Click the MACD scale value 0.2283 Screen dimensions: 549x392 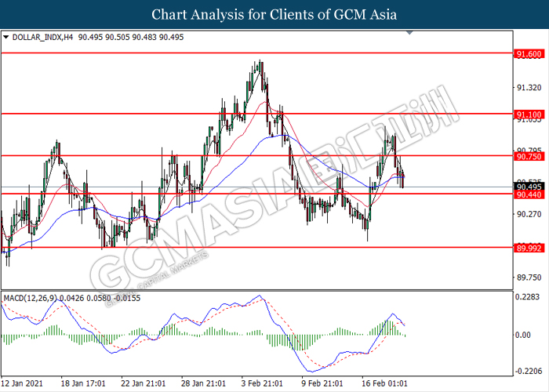528,297
